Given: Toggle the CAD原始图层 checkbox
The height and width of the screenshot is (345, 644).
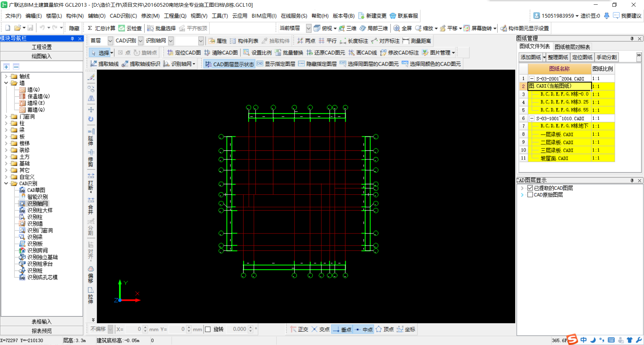Looking at the screenshot, I should click(530, 195).
